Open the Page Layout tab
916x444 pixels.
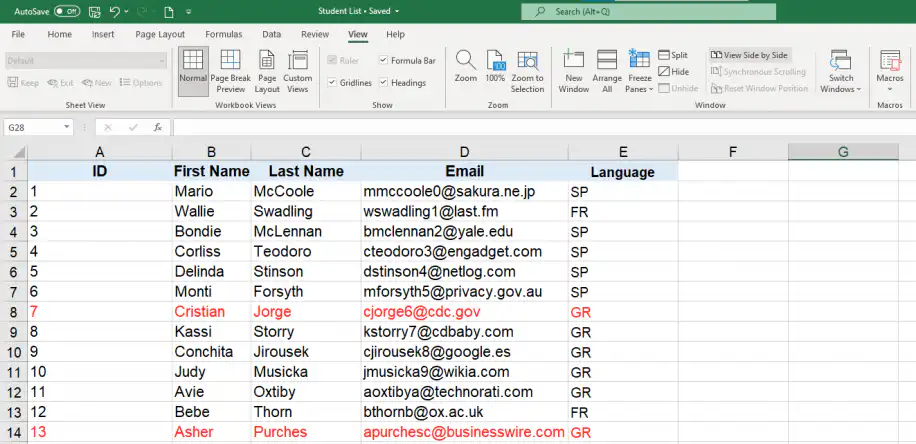160,34
